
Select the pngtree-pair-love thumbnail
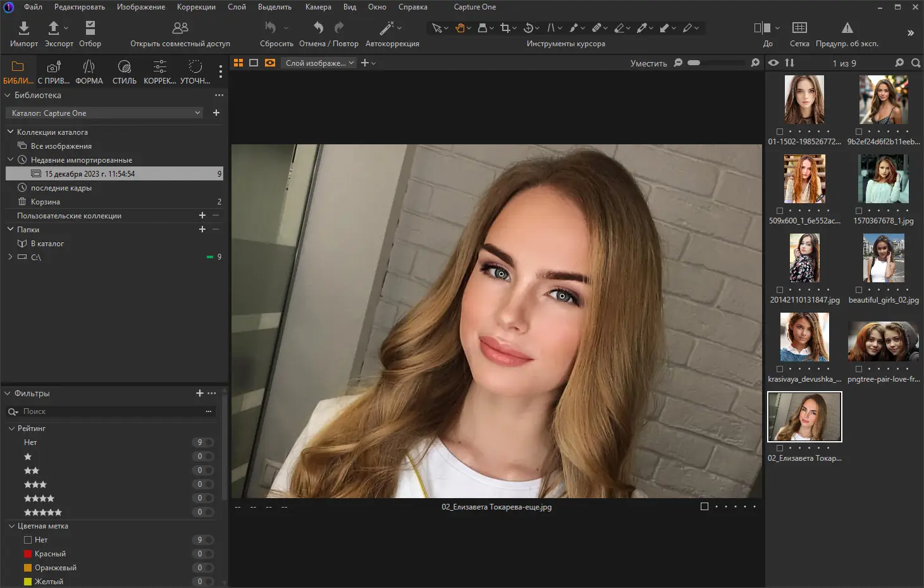click(883, 342)
